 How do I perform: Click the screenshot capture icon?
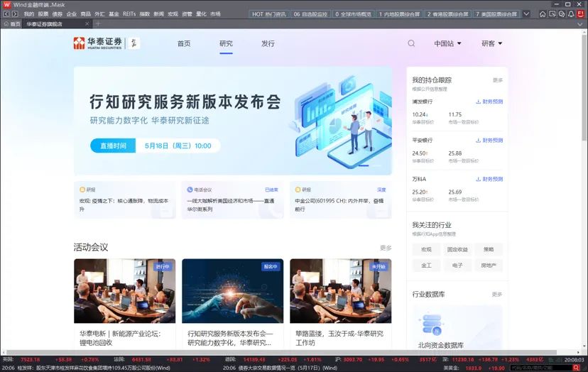point(552,14)
